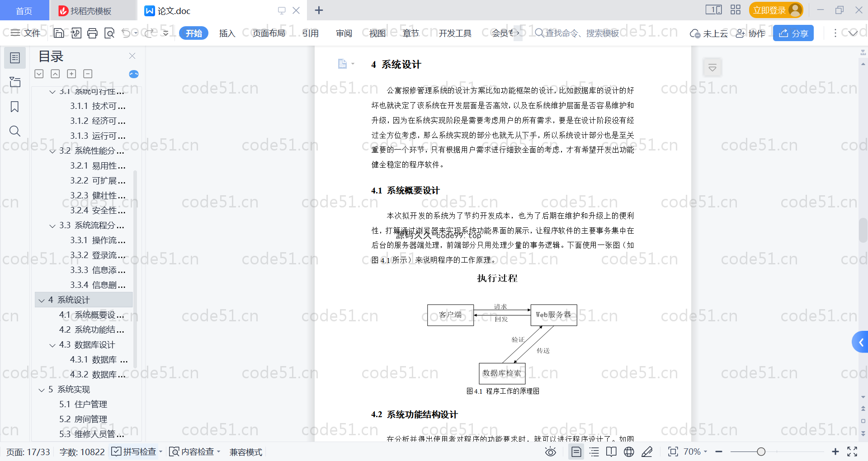
Task: Click the document vertical scrollbar thumb
Action: (x=863, y=230)
